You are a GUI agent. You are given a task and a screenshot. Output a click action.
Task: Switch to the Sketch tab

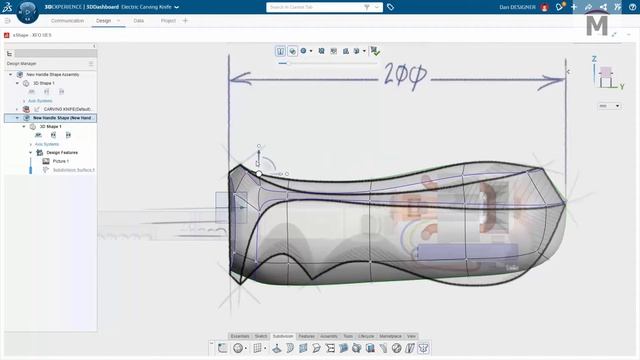[x=261, y=336]
